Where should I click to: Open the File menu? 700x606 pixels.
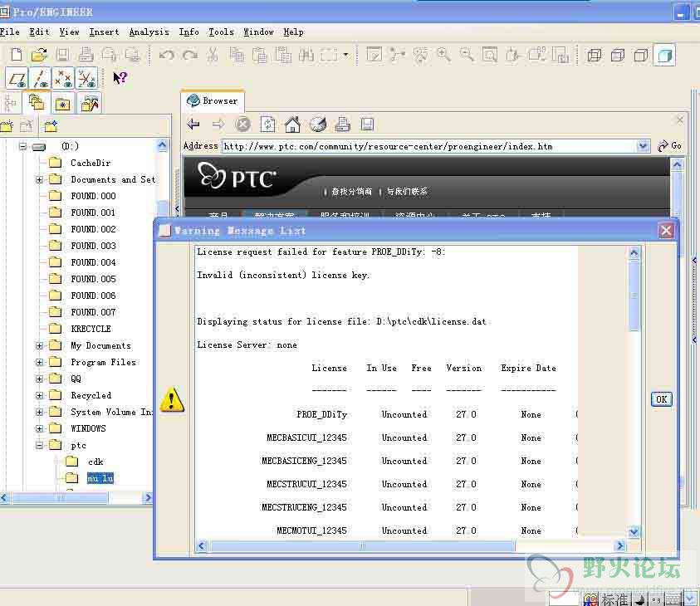point(9,32)
